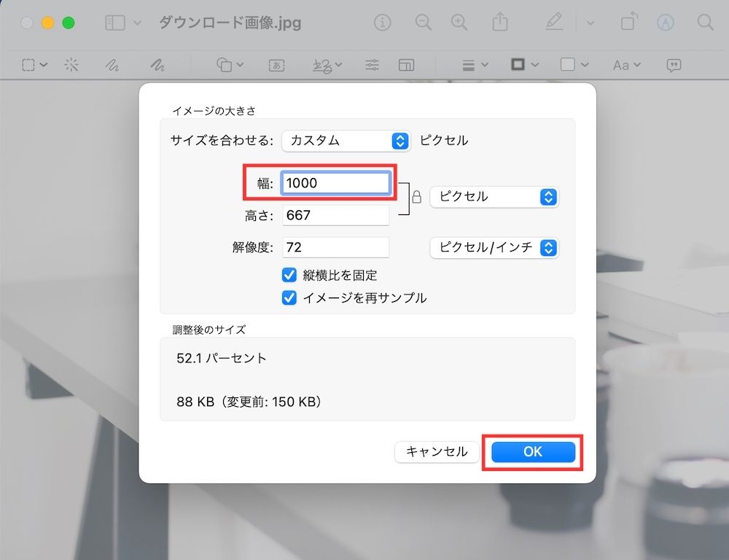The width and height of the screenshot is (729, 560).
Task: Select the rectangular selection tool
Action: (x=28, y=65)
